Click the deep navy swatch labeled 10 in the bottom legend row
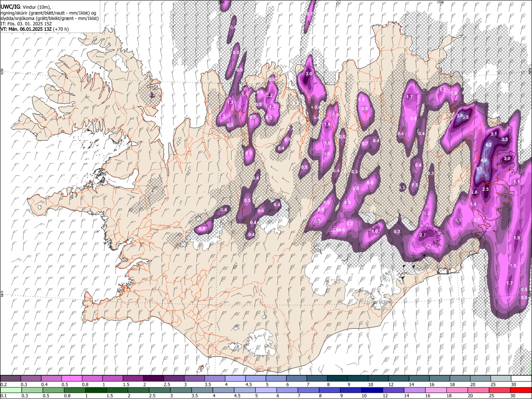 [373, 390]
